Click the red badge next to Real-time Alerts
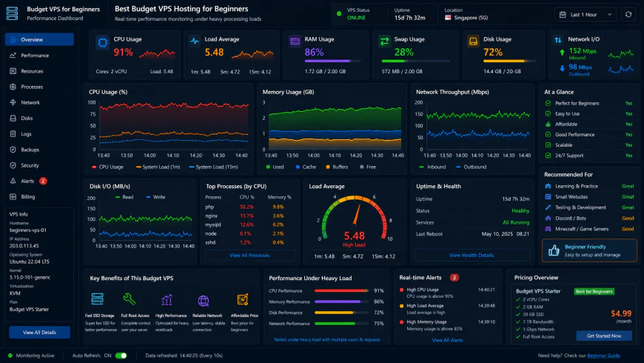The width and height of the screenshot is (644, 363). coord(455,278)
